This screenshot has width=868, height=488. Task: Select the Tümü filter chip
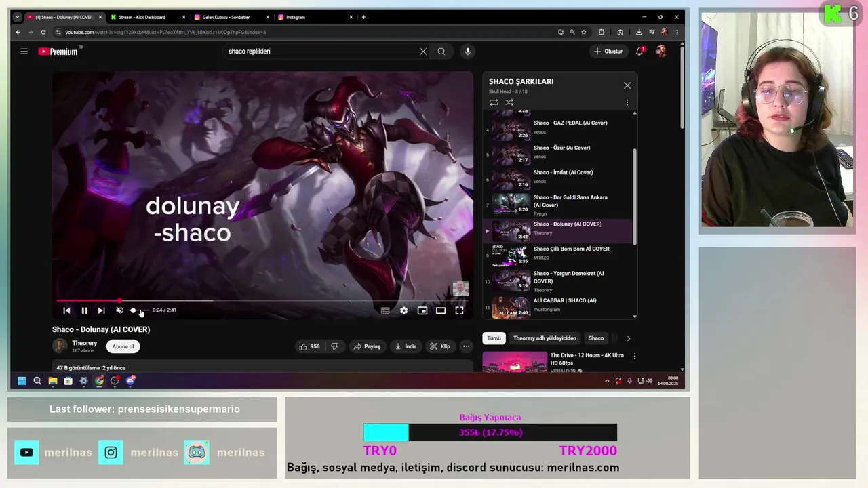coord(494,338)
